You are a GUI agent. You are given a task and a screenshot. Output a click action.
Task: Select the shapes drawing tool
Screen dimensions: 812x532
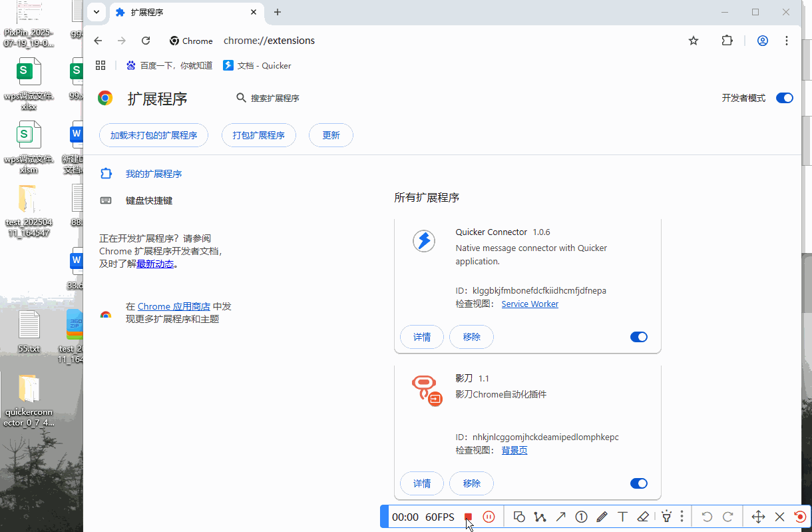520,517
